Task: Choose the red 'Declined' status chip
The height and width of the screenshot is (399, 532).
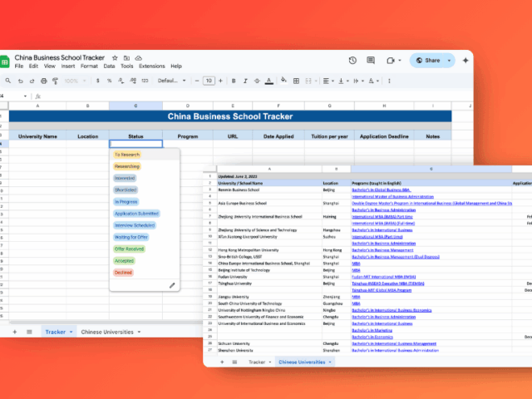Action: tap(123, 272)
